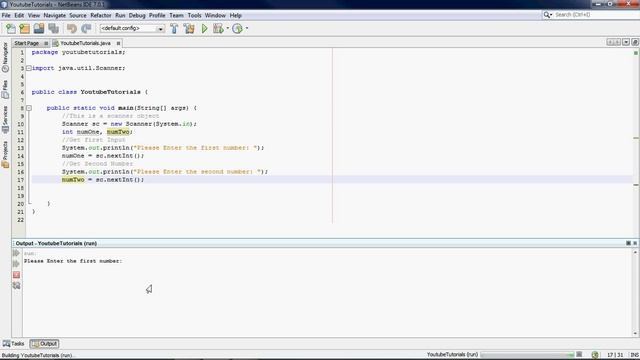Image resolution: width=640 pixels, height=360 pixels.
Task: Click the highlighted numTwo on line 17
Action: tap(73, 180)
